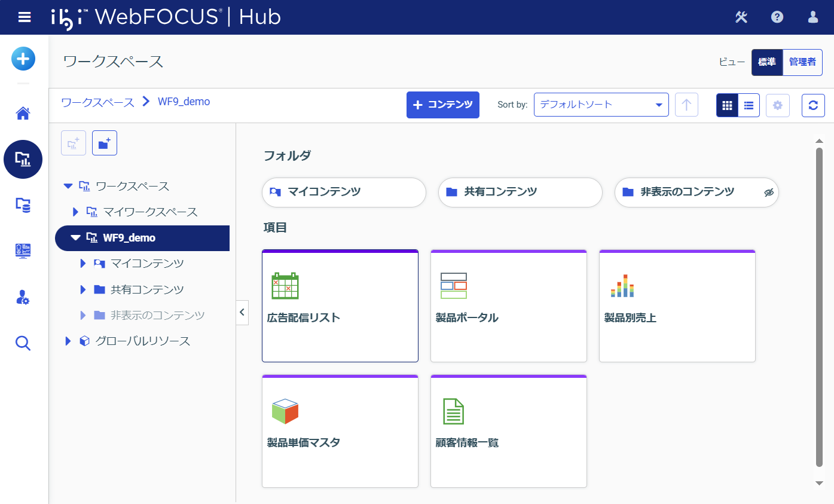The height and width of the screenshot is (504, 834).
Task: Open the help question mark icon
Action: point(777,17)
